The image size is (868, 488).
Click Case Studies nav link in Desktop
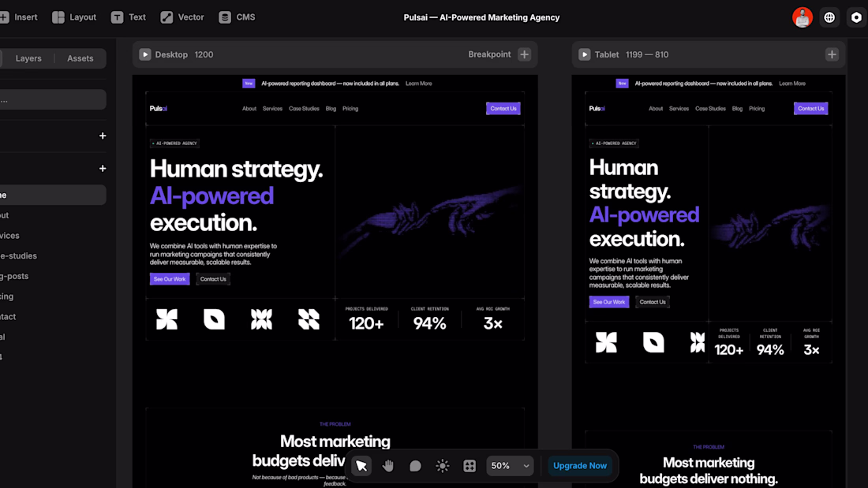click(x=304, y=109)
